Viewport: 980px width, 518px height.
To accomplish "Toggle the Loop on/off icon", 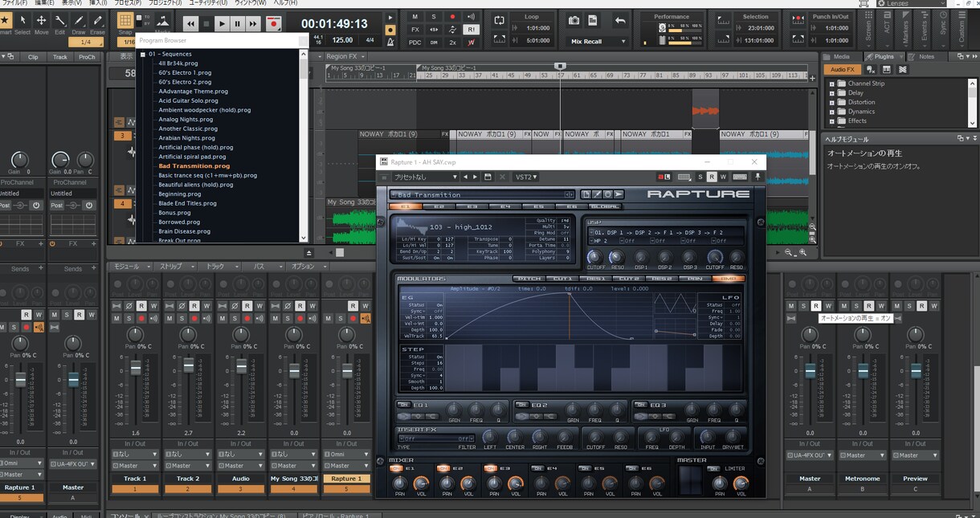I will click(x=499, y=20).
